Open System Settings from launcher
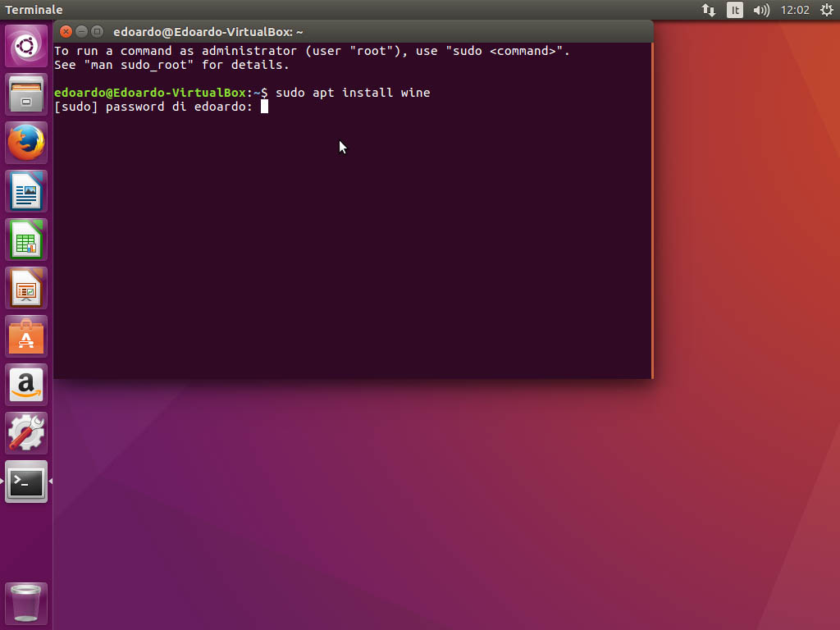The height and width of the screenshot is (630, 840). click(x=27, y=433)
